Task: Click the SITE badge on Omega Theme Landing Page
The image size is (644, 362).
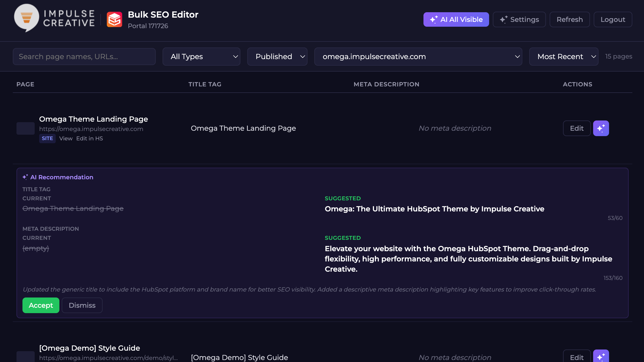Action: 47,138
